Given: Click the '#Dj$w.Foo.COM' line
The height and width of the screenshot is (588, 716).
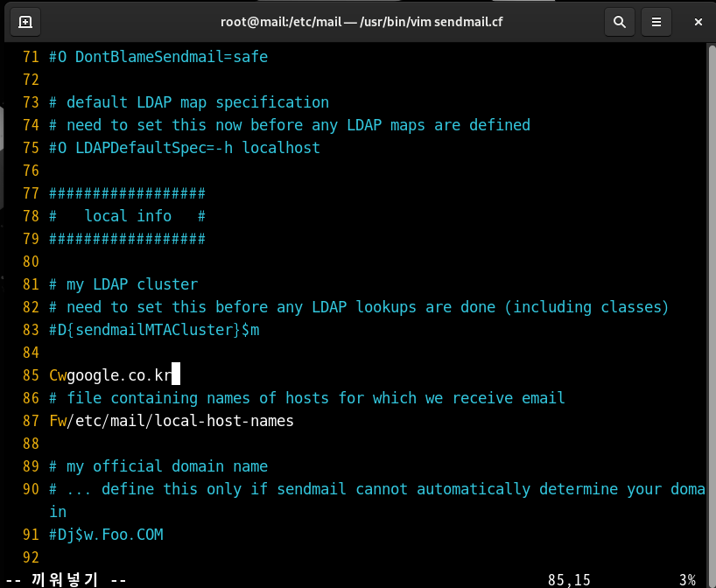Looking at the screenshot, I should [106, 535].
